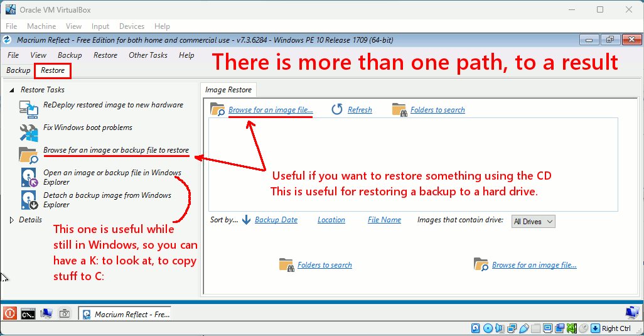Click the Fix Windows boot problems wrench icon

click(x=29, y=133)
